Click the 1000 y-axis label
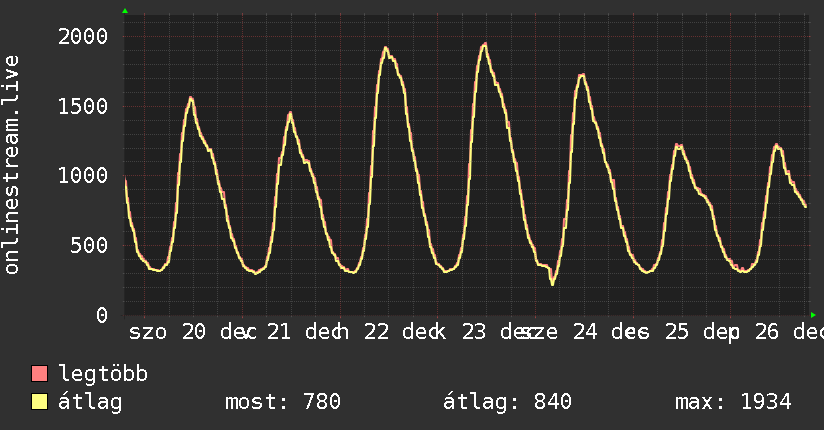Image resolution: width=824 pixels, height=430 pixels. [83, 176]
